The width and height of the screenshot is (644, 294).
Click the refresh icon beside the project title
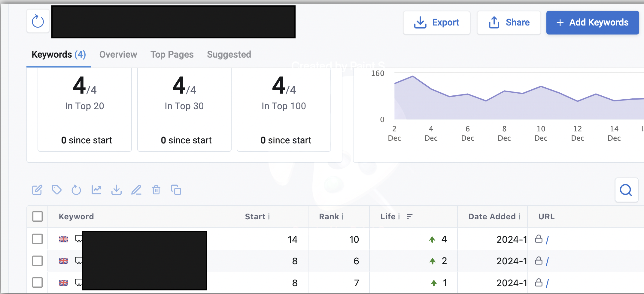tap(38, 21)
